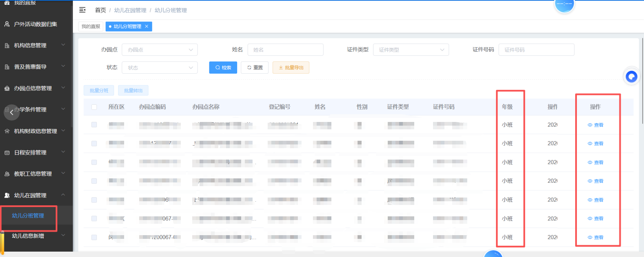
Task: Click the 办园点名称 column header
Action: [206, 107]
